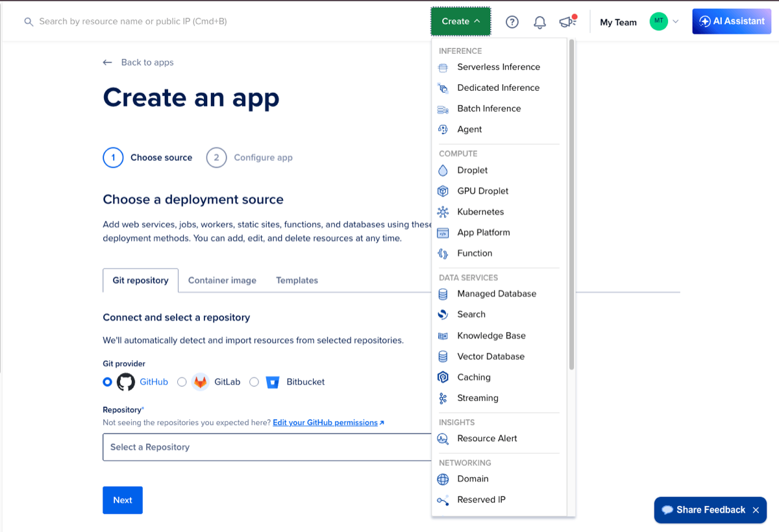Choose Resource Alert menu item
This screenshot has height=532, width=779.
click(x=499, y=439)
